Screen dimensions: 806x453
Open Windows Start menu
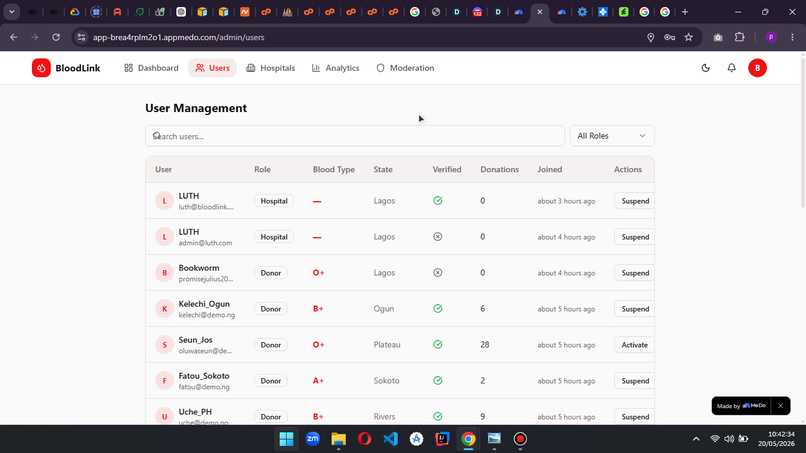286,439
